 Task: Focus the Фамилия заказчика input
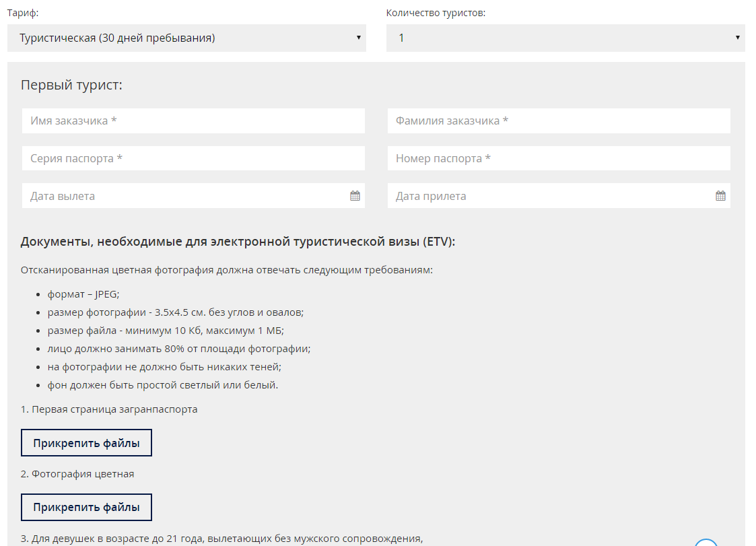click(x=559, y=121)
